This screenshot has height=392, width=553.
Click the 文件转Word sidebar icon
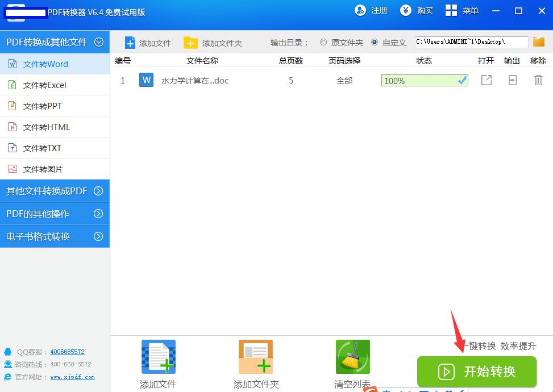click(x=13, y=64)
